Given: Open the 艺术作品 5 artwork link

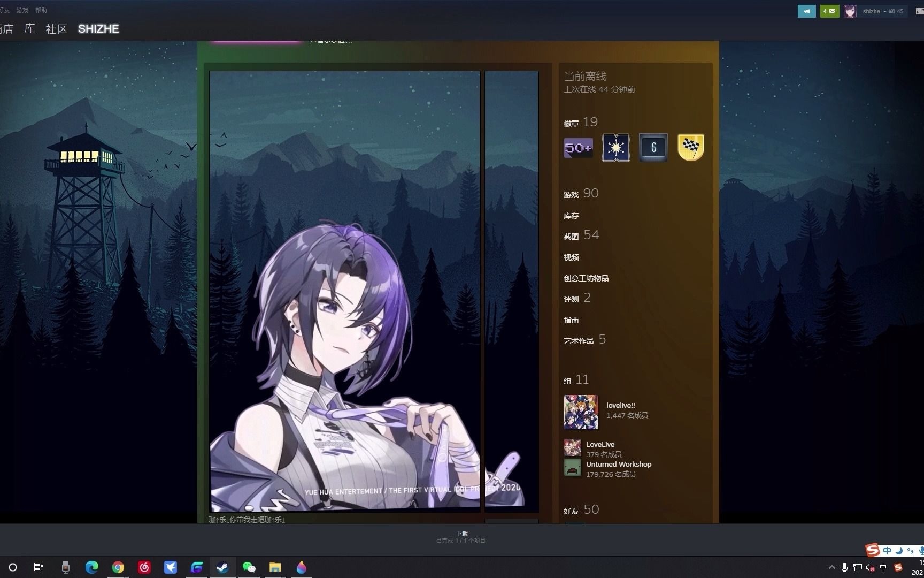Looking at the screenshot, I should click(585, 340).
